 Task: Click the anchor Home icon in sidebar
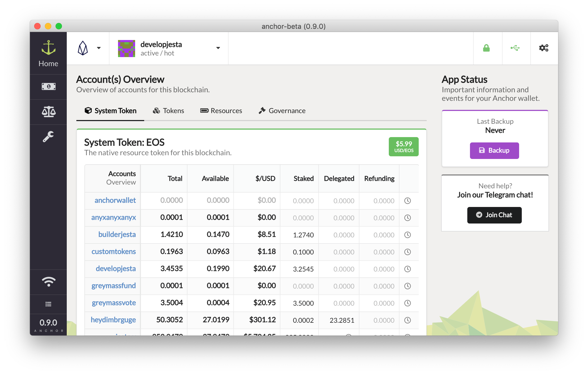coord(48,53)
